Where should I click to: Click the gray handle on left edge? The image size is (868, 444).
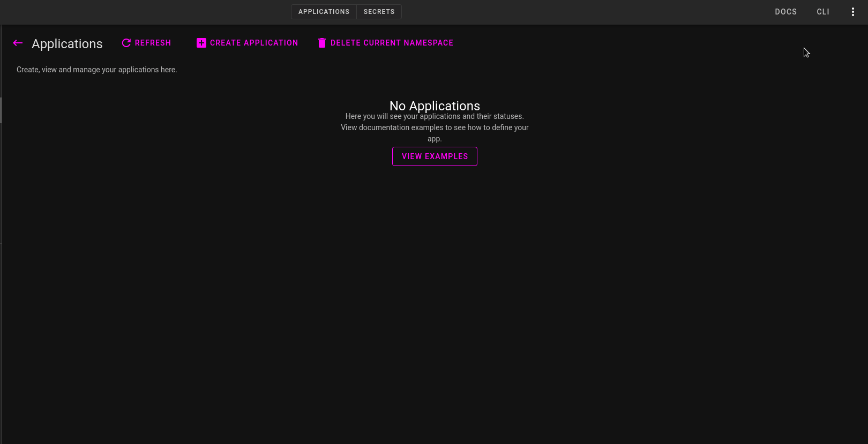1,110
